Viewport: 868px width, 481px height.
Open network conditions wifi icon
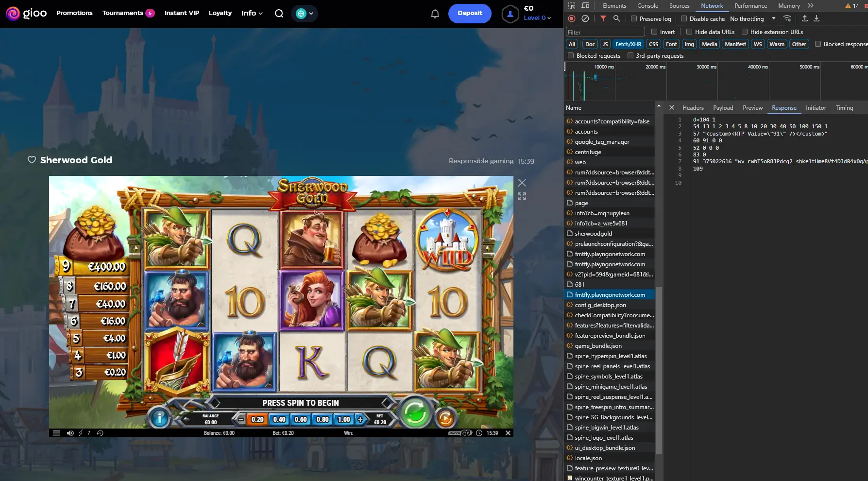[x=787, y=18]
